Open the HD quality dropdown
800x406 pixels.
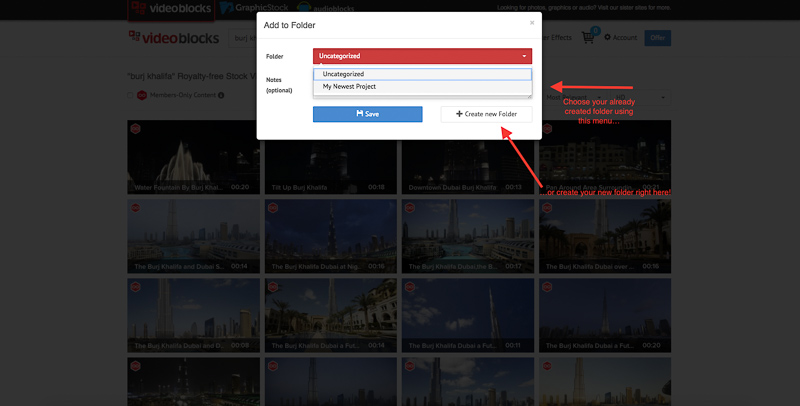point(641,97)
